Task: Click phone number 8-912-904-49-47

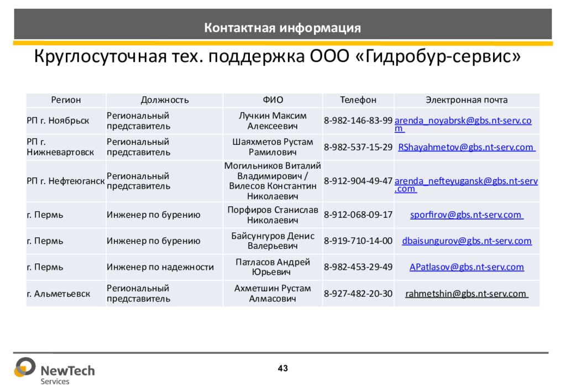Action: pos(358,181)
